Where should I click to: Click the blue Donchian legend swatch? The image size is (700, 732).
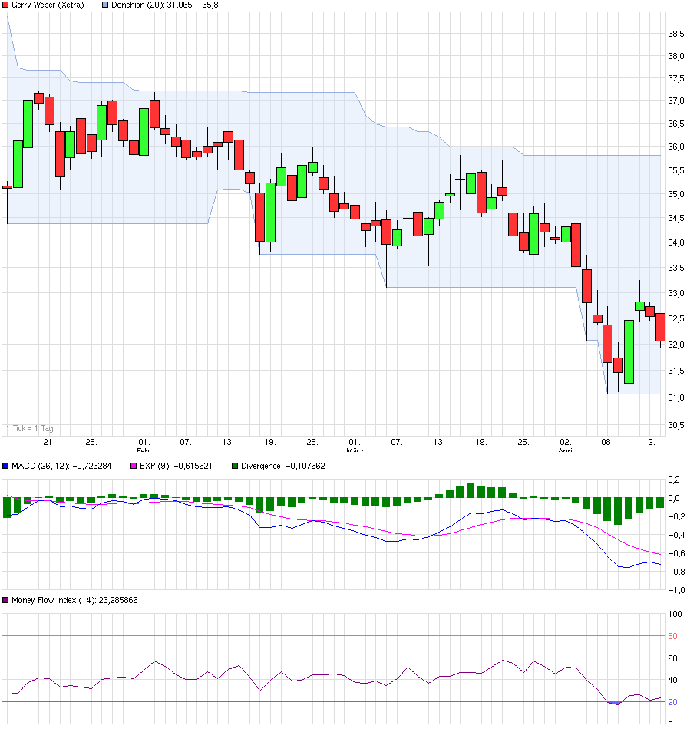106,5
